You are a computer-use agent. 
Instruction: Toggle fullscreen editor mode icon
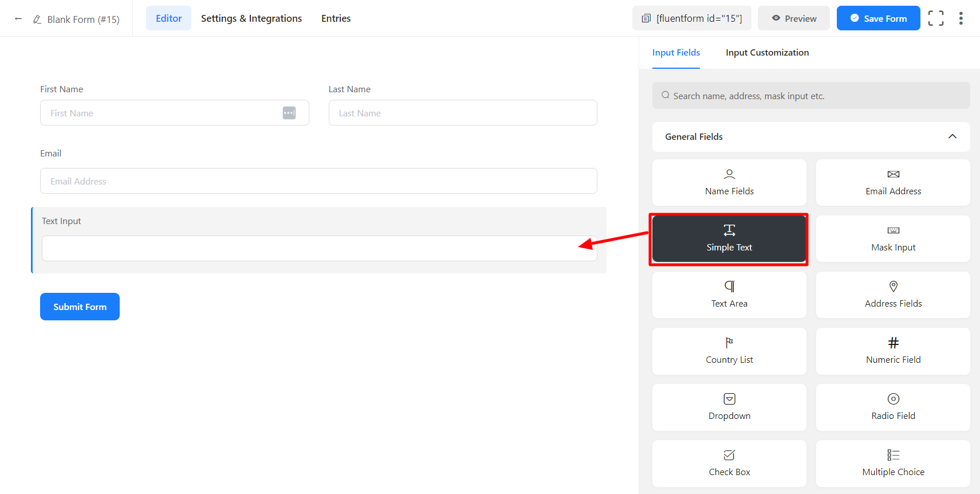935,18
